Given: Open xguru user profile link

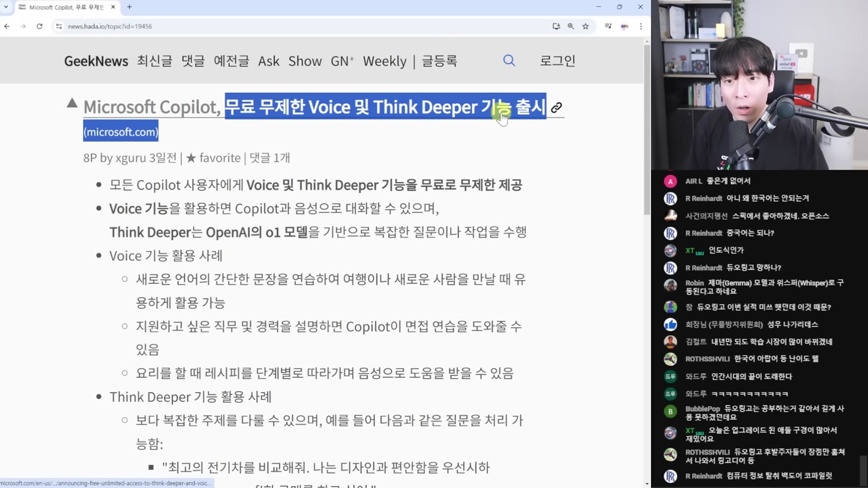Looking at the screenshot, I should [131, 158].
